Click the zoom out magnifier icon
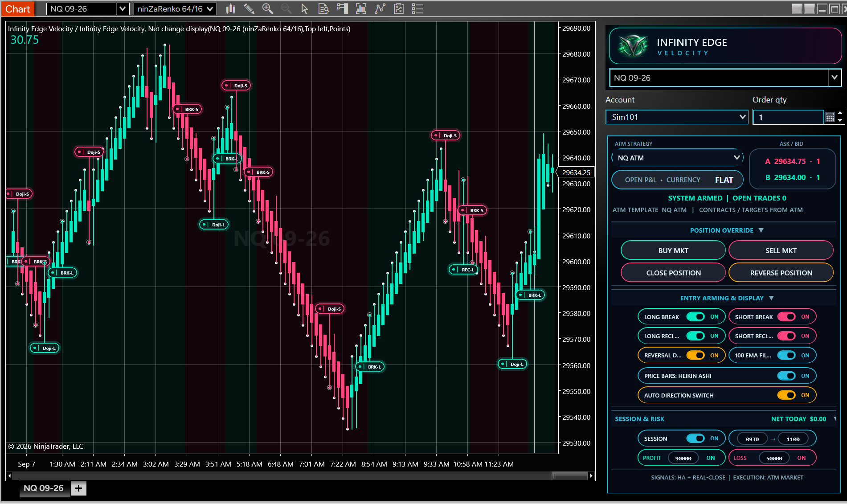Image resolution: width=847 pixels, height=504 pixels. 286,9
